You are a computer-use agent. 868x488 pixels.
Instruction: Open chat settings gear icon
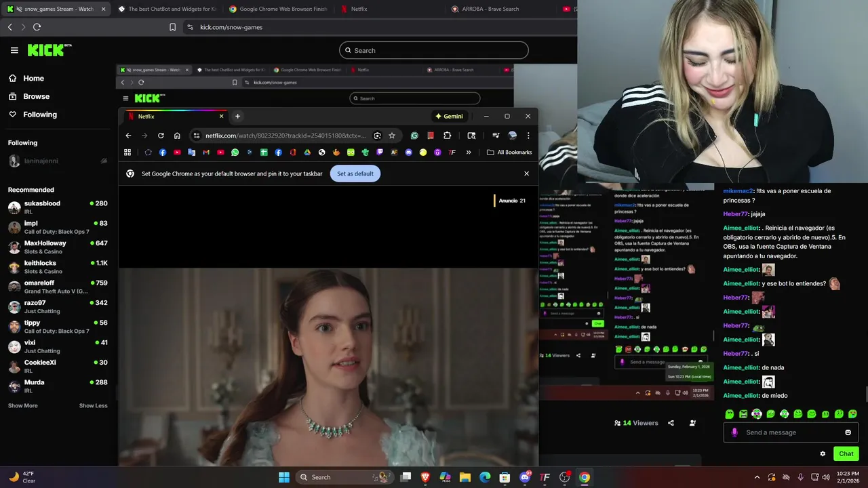click(x=823, y=454)
